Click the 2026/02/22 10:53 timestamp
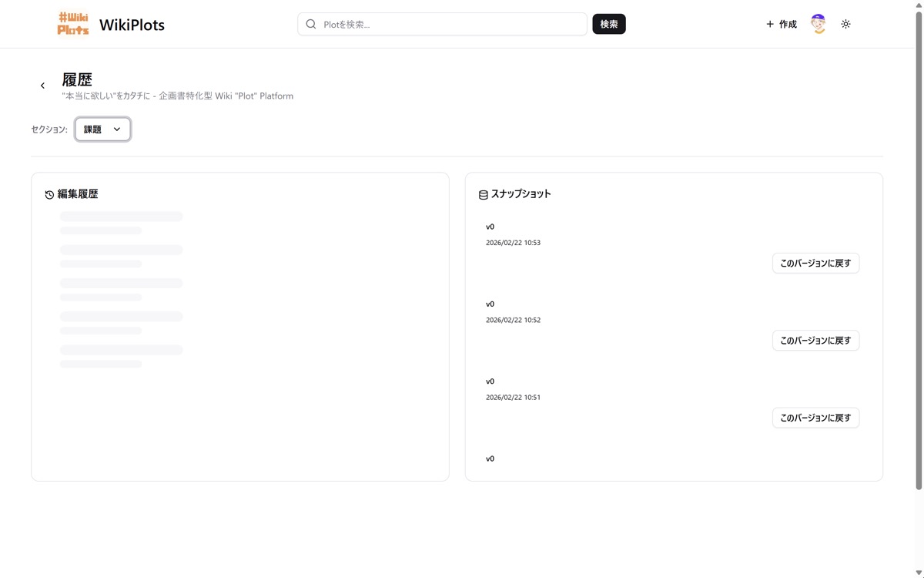 513,243
